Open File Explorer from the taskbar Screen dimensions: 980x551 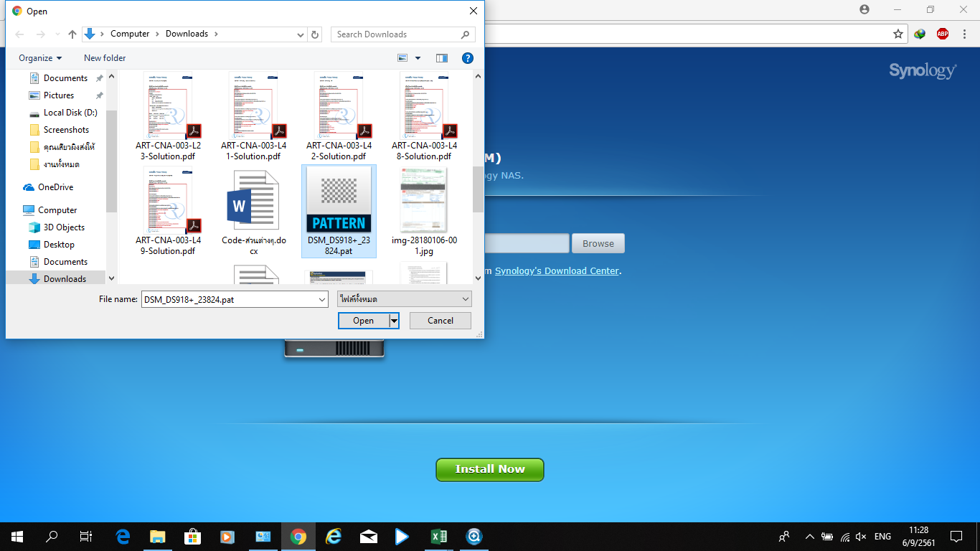pyautogui.click(x=158, y=537)
